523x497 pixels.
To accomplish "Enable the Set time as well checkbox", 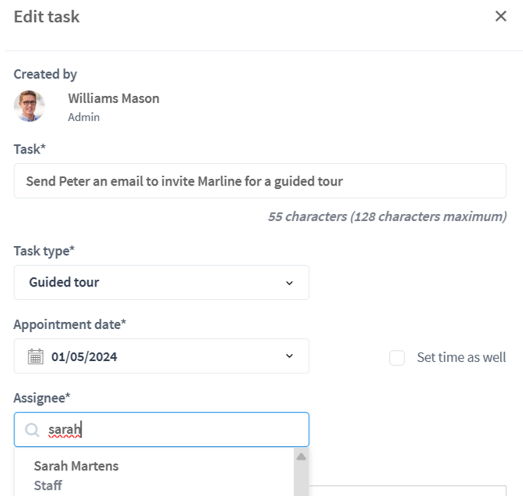I will 397,358.
